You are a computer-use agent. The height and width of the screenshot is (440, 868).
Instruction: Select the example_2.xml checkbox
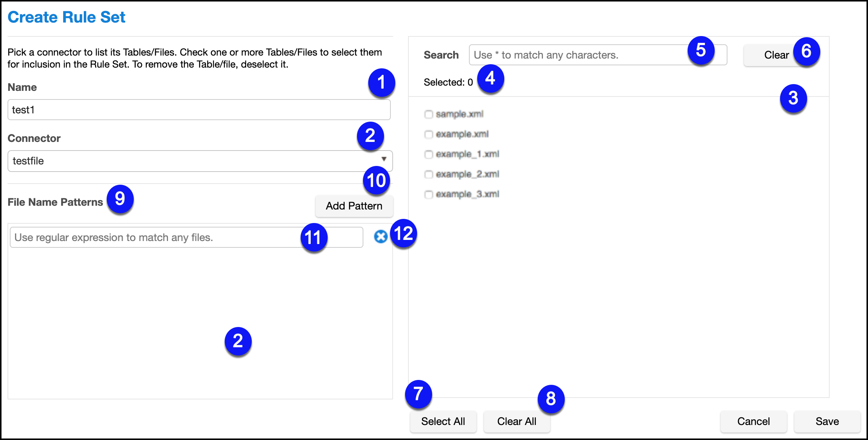(428, 174)
